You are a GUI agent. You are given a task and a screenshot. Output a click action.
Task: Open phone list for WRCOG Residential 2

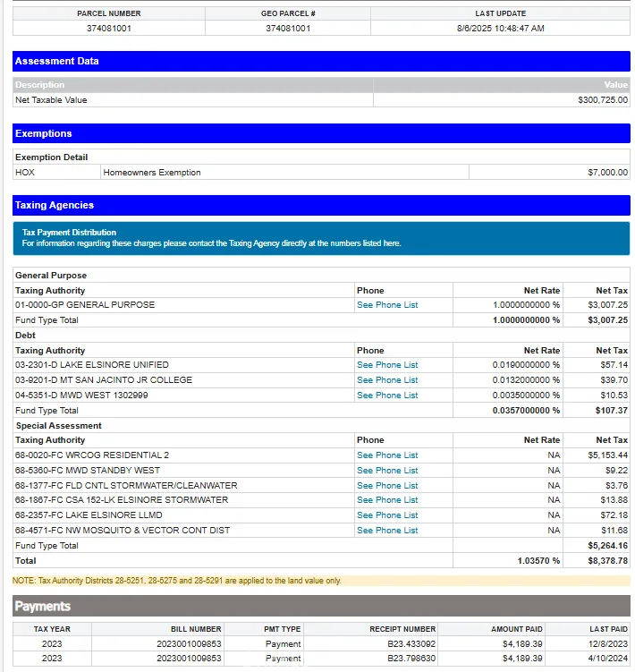(x=387, y=455)
